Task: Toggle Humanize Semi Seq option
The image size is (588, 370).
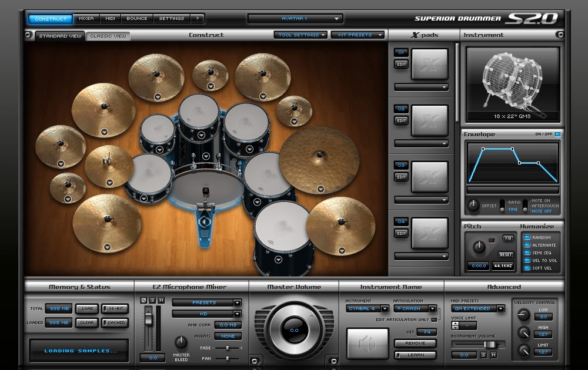Action: pyautogui.click(x=527, y=253)
